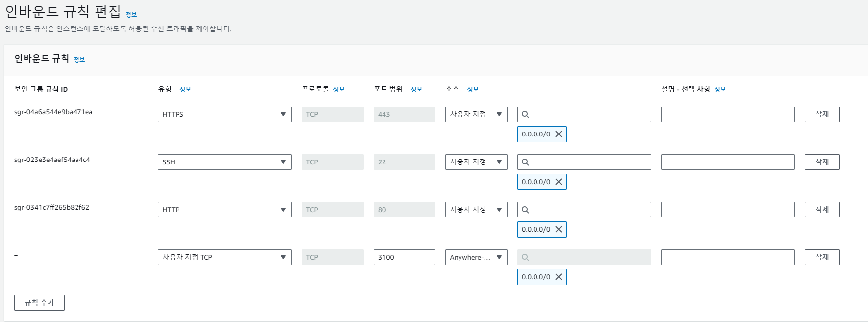Screen dimensions: 868x322
Task: Remove 0.0.0.0/0 chip from HTTP rule
Action: pyautogui.click(x=559, y=229)
